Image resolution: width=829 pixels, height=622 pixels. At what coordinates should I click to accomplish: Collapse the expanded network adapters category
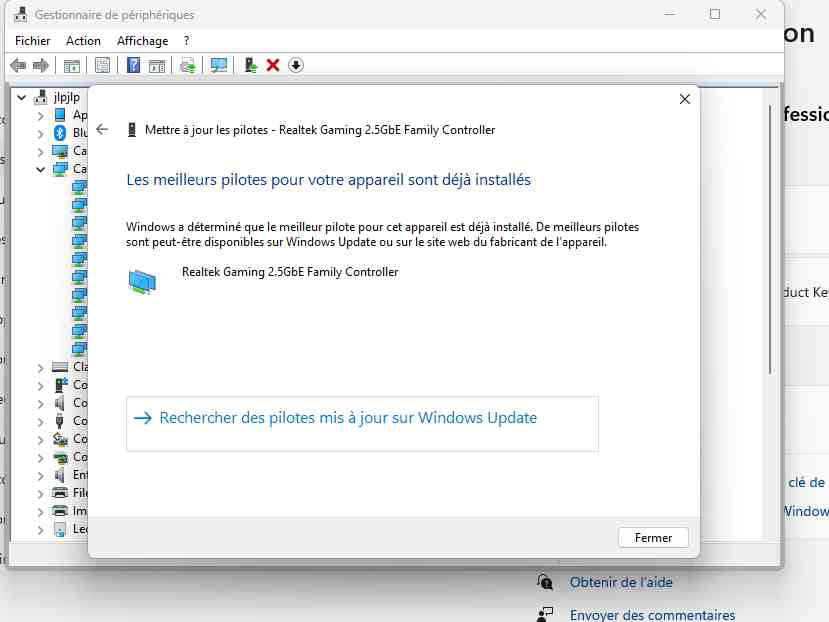pyautogui.click(x=41, y=169)
